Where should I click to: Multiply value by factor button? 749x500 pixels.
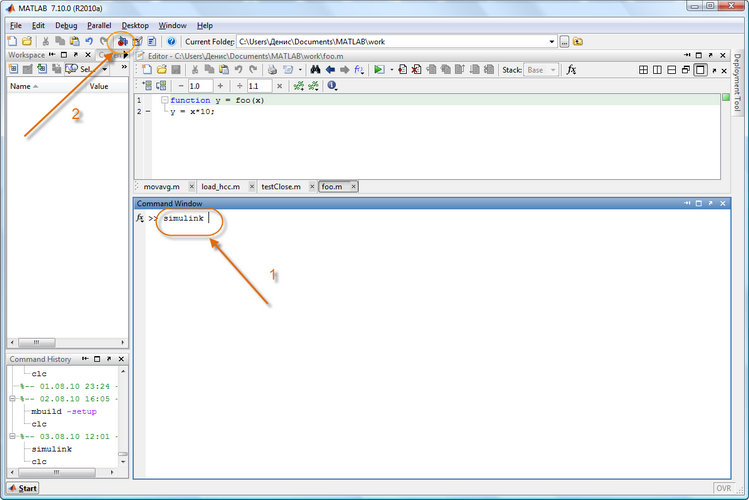279,86
